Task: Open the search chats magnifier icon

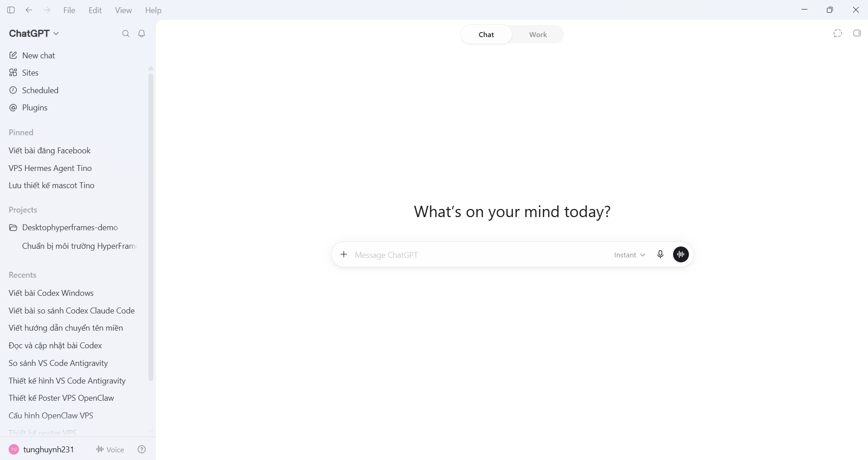Action: click(x=126, y=33)
